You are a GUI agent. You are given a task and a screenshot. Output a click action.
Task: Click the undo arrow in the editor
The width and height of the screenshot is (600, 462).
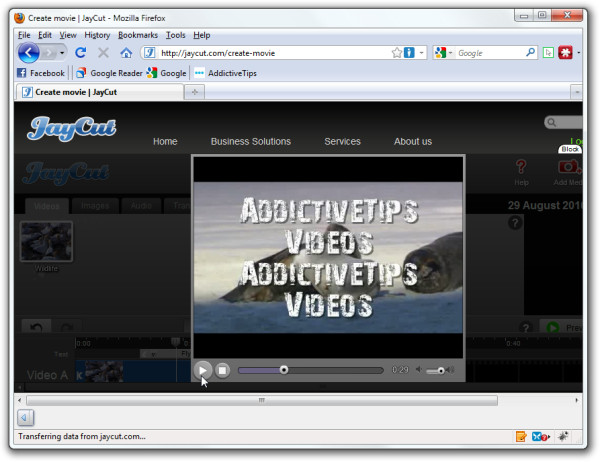click(x=36, y=328)
